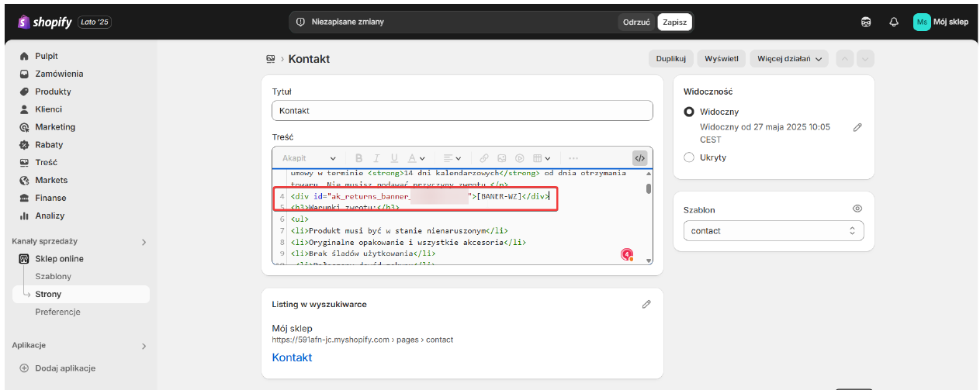The height and width of the screenshot is (390, 980).
Task: Open Finanse in the sidebar
Action: pos(50,198)
